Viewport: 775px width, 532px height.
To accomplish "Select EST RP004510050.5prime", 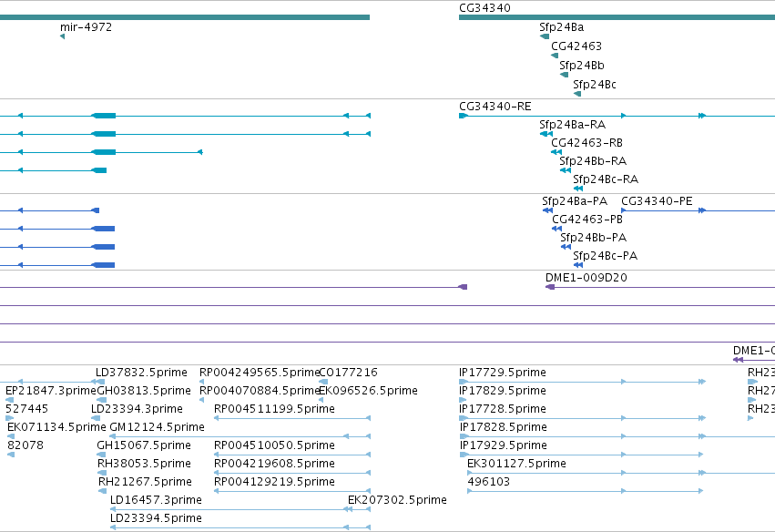I will pyautogui.click(x=274, y=445).
